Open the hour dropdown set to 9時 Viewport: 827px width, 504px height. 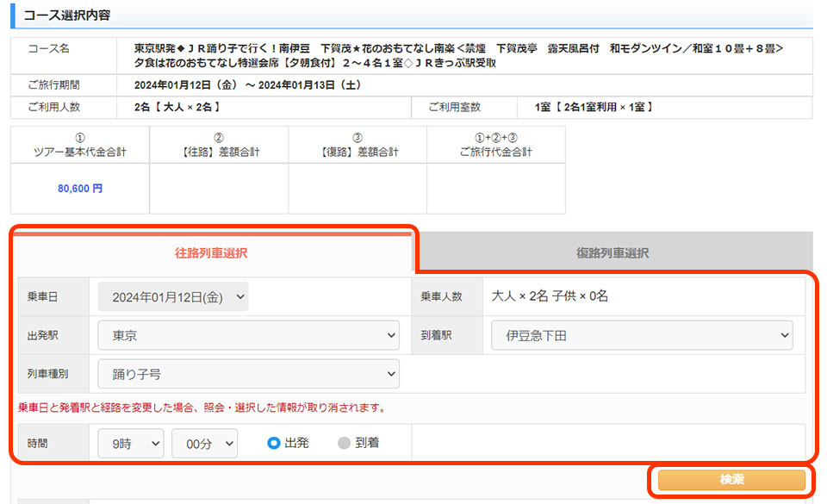pos(130,443)
